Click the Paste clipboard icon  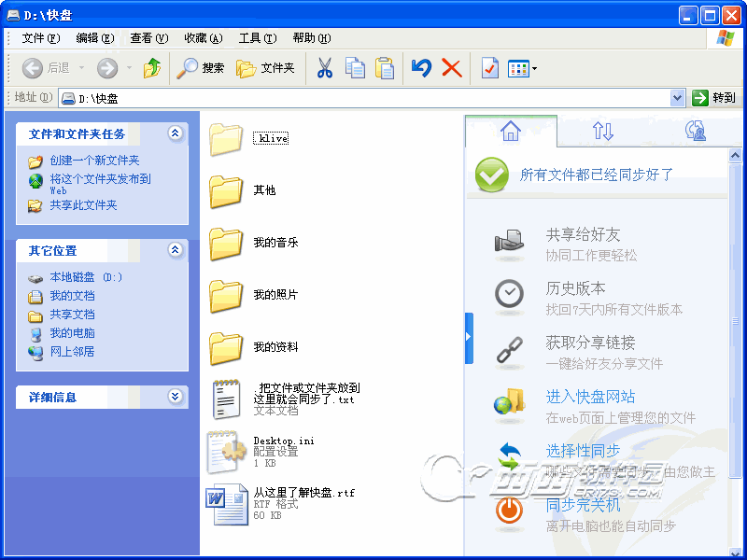(385, 68)
